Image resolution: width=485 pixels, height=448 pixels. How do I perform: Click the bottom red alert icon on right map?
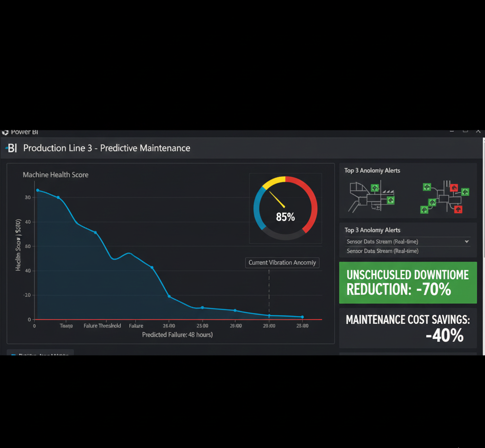tap(458, 210)
